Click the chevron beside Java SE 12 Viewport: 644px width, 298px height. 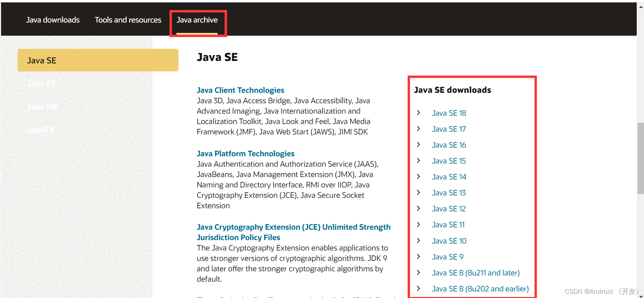point(418,208)
